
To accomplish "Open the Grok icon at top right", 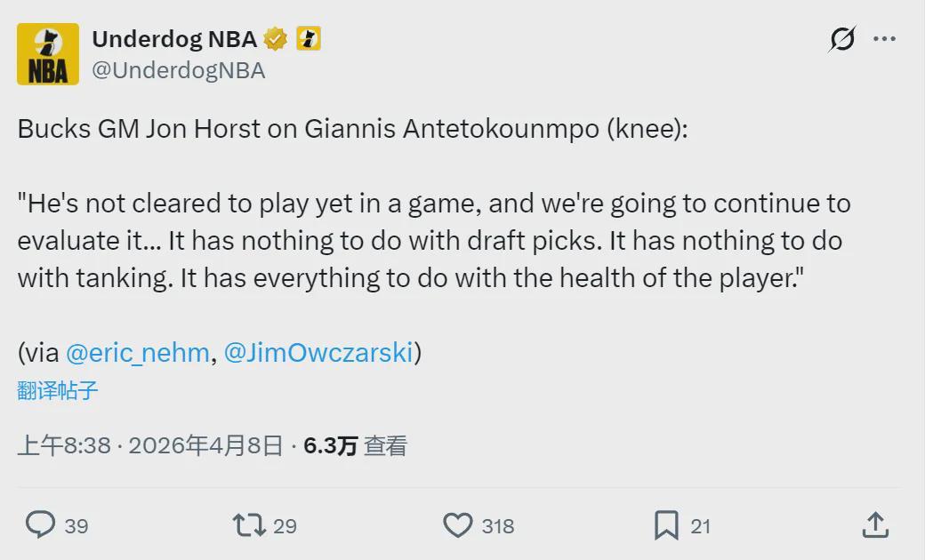I will [841, 39].
